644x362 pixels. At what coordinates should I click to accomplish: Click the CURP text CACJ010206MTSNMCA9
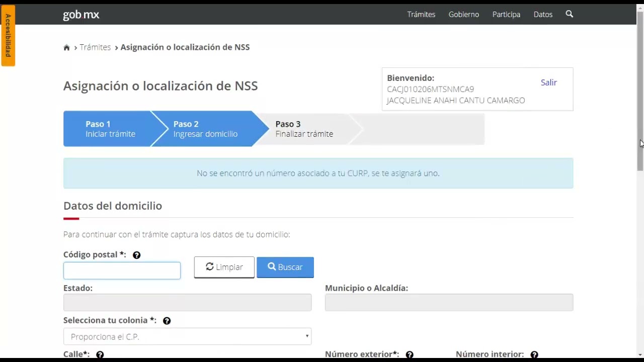[430, 89]
